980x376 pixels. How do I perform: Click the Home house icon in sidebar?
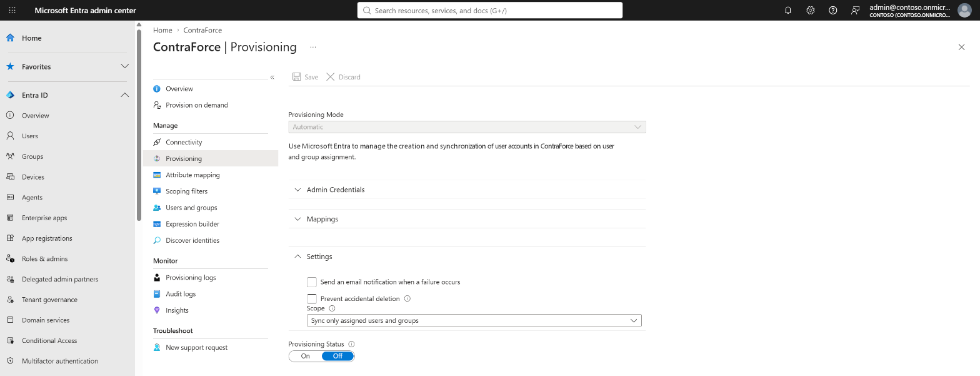(10, 38)
